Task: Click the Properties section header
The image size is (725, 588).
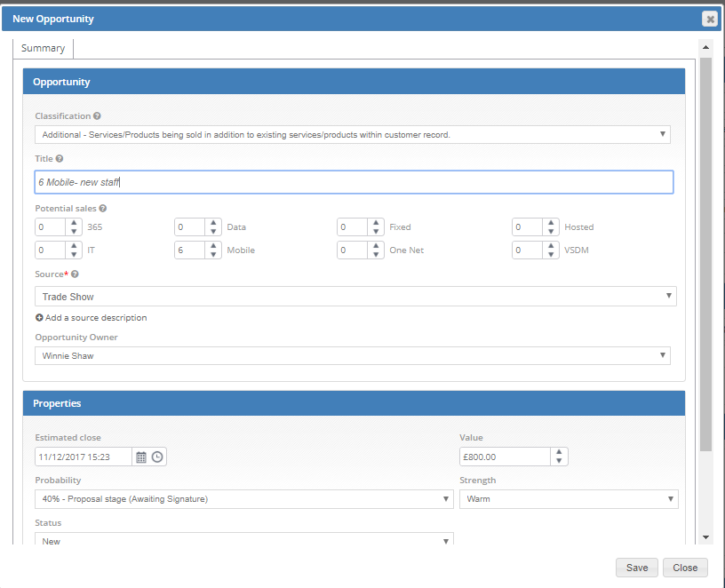Action: [x=354, y=403]
